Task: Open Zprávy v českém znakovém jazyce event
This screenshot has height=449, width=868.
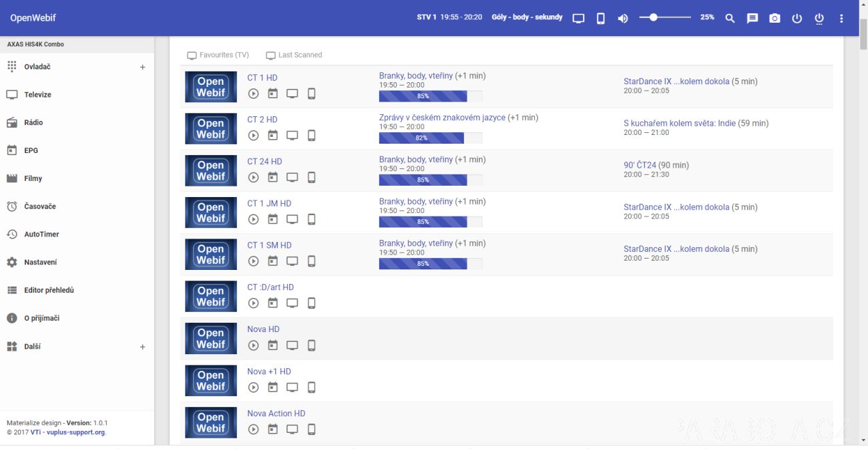Action: tap(442, 118)
